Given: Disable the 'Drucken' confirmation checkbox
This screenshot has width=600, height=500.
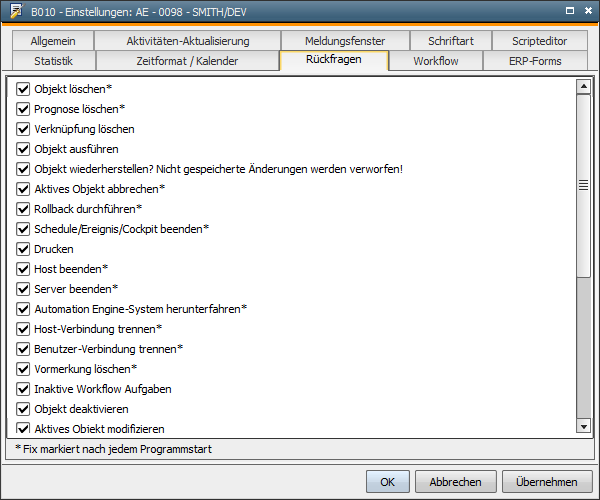Looking at the screenshot, I should coord(24,249).
